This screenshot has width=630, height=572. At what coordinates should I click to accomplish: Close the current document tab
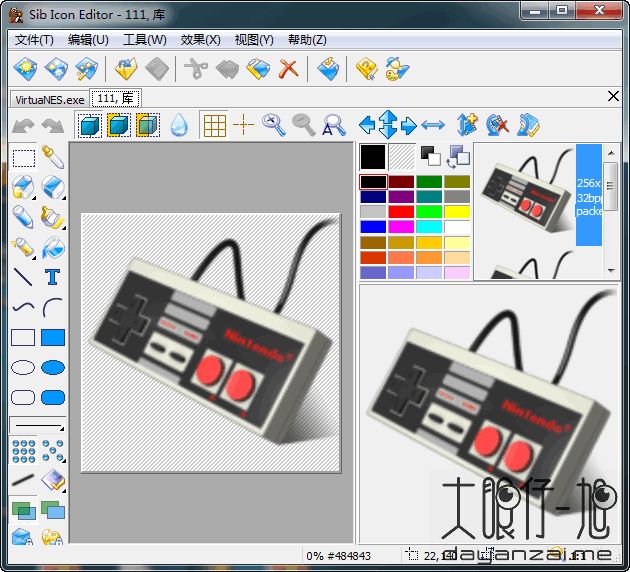pos(613,96)
